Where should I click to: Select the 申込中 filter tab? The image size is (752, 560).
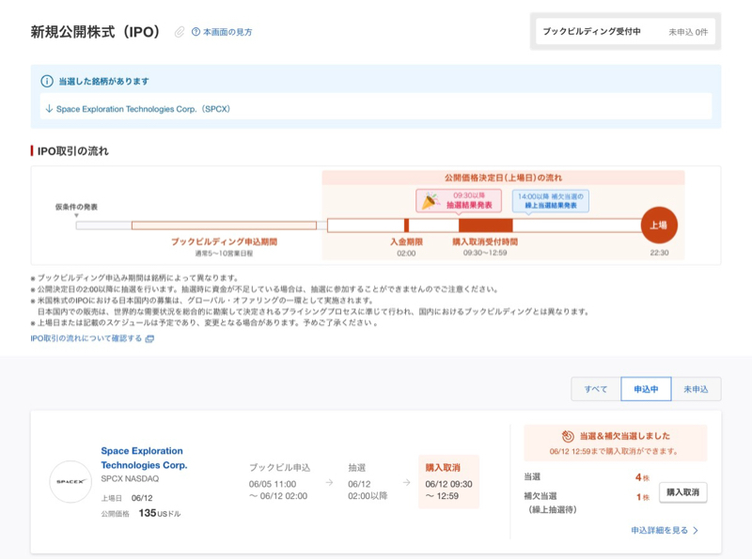[646, 389]
